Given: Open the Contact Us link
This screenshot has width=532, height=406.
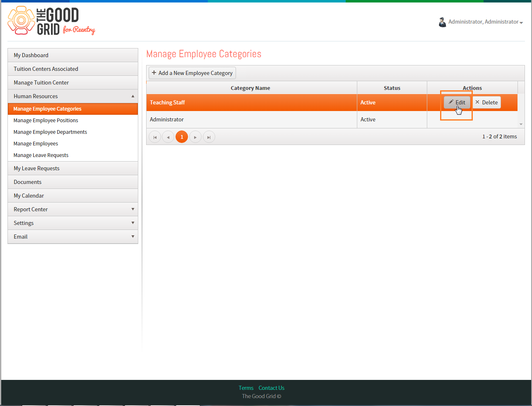Looking at the screenshot, I should point(272,388).
